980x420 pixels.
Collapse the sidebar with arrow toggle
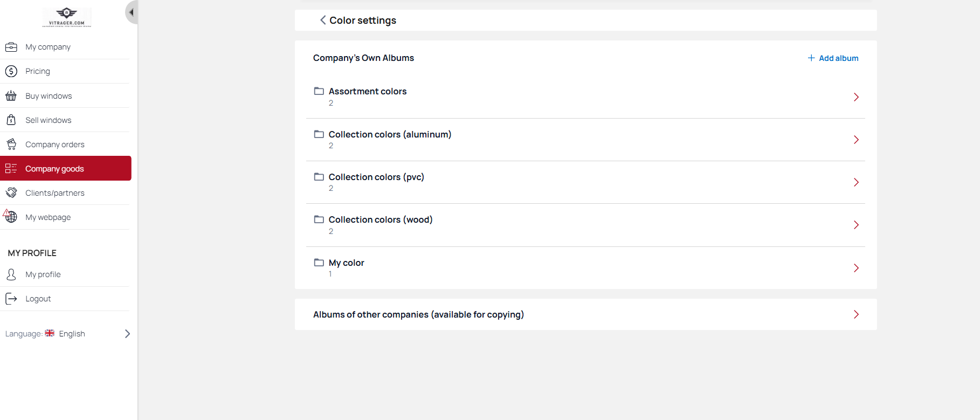(x=132, y=12)
